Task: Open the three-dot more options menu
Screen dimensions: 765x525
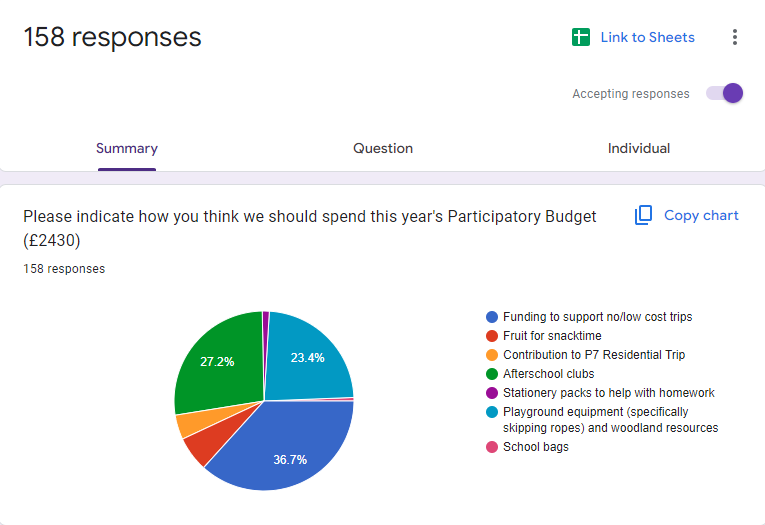Action: point(735,37)
